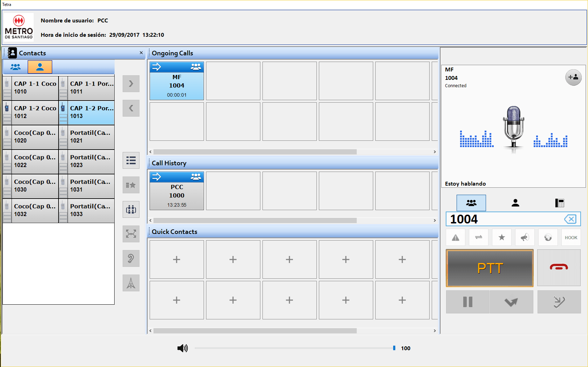
Task: Click the add participant icon
Action: click(573, 77)
